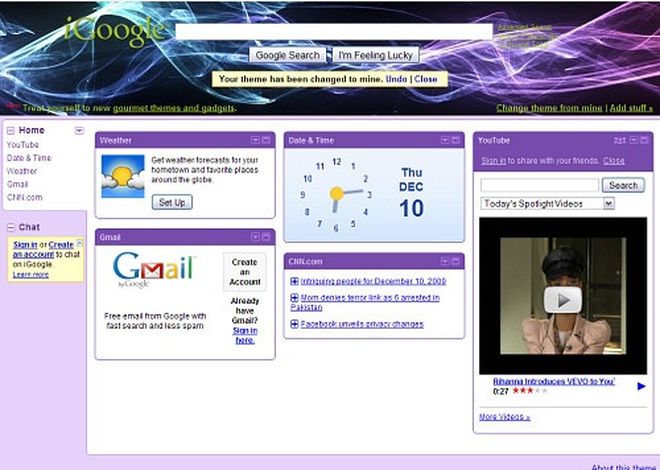Click the analog clock face
The height and width of the screenshot is (470, 660).
[x=336, y=194]
